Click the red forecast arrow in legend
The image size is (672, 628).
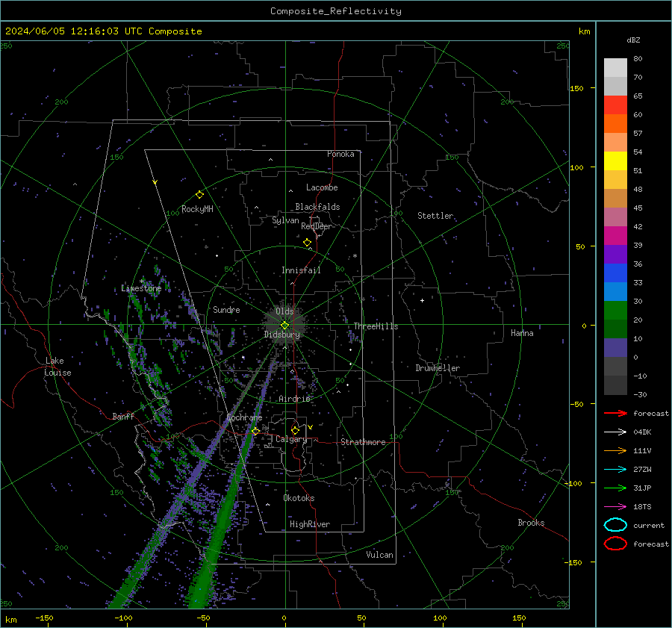615,413
